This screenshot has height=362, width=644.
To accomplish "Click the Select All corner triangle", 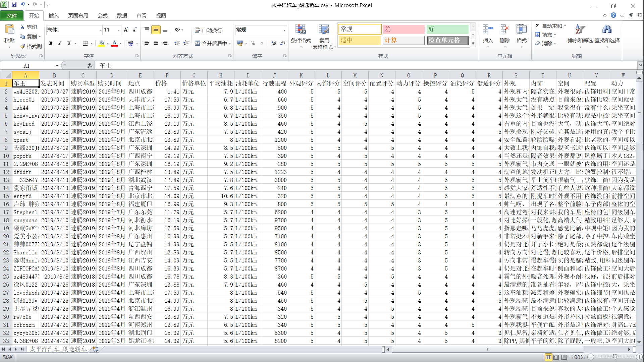I will (6, 75).
